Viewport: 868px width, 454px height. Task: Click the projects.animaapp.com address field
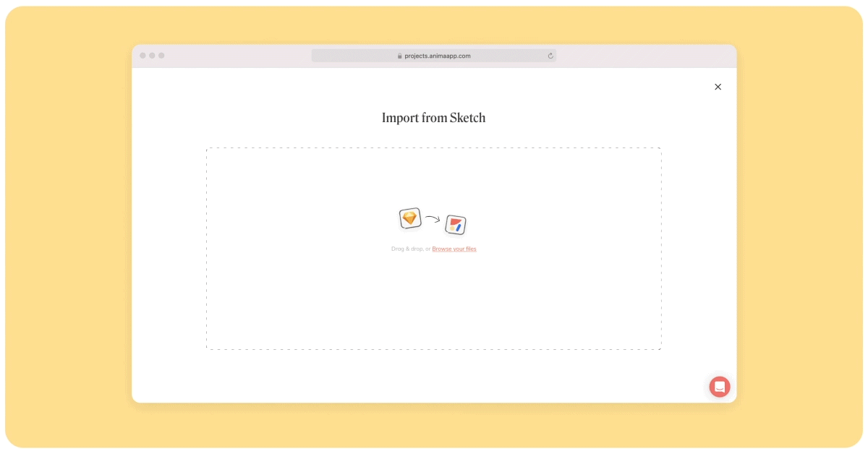coord(437,56)
